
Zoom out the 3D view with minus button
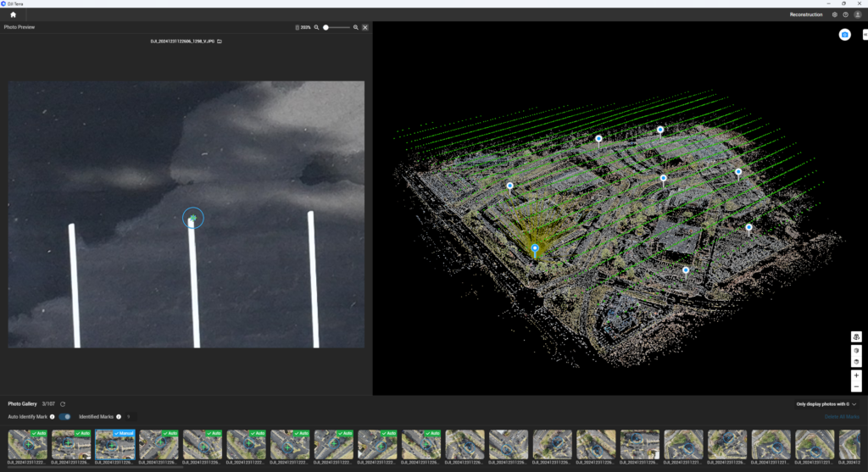click(856, 386)
